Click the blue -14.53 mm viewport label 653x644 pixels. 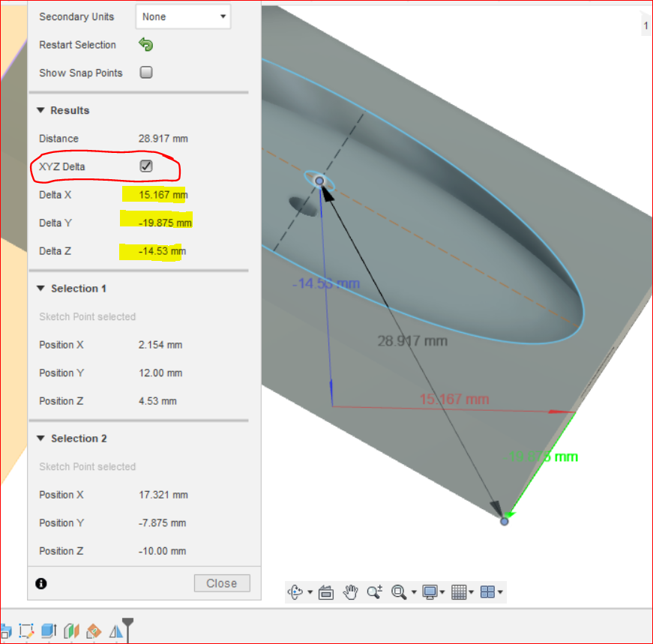click(x=325, y=283)
